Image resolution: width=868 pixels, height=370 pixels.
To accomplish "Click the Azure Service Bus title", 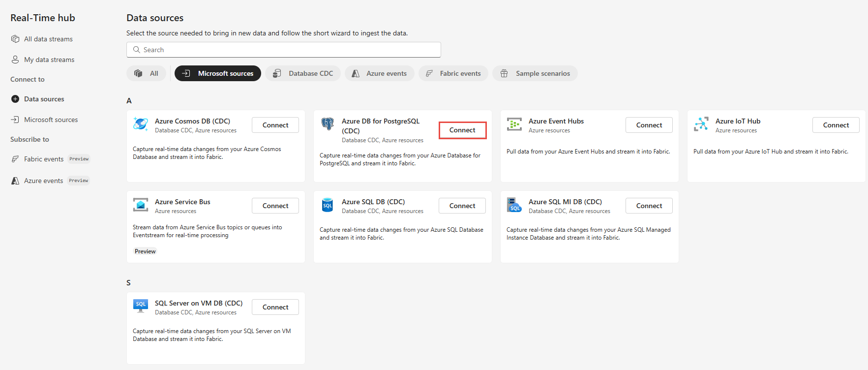I will click(182, 202).
